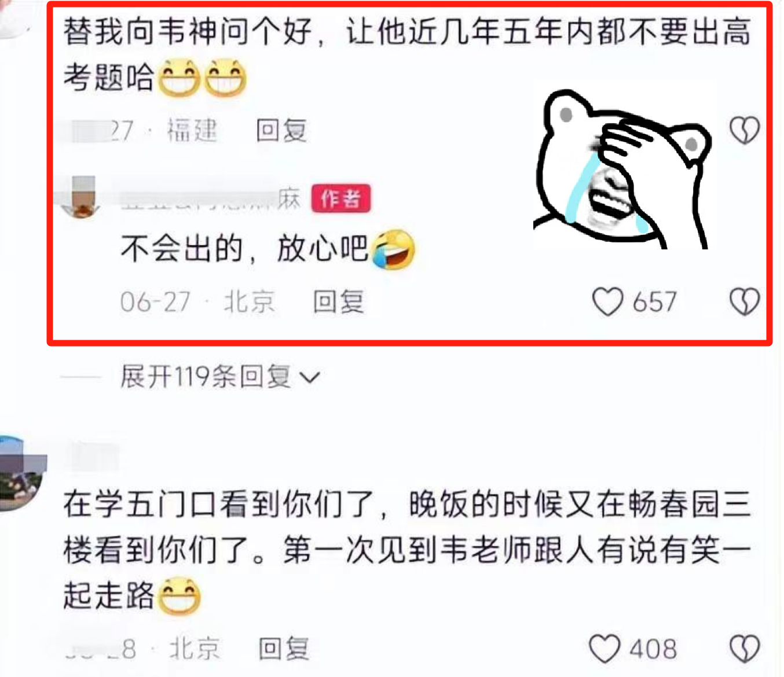Tap the laughing-crying emoji after 放心吧
784x677 pixels.
(x=393, y=249)
